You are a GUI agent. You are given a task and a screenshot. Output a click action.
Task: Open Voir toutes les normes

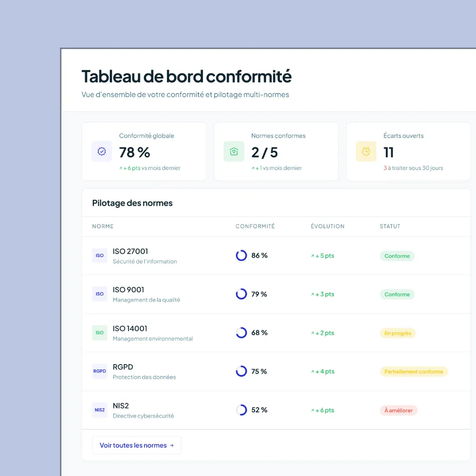point(137,446)
